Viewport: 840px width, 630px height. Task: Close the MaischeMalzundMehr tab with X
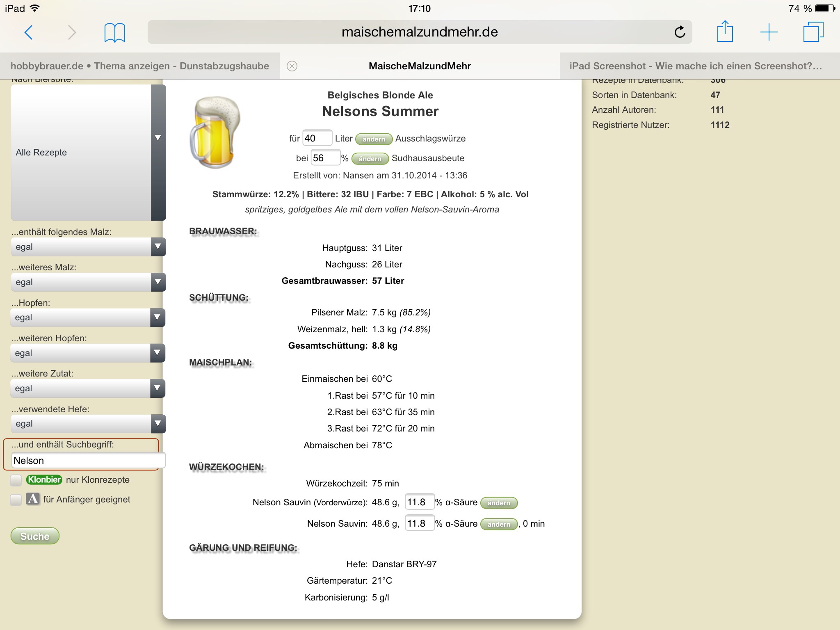tap(292, 66)
